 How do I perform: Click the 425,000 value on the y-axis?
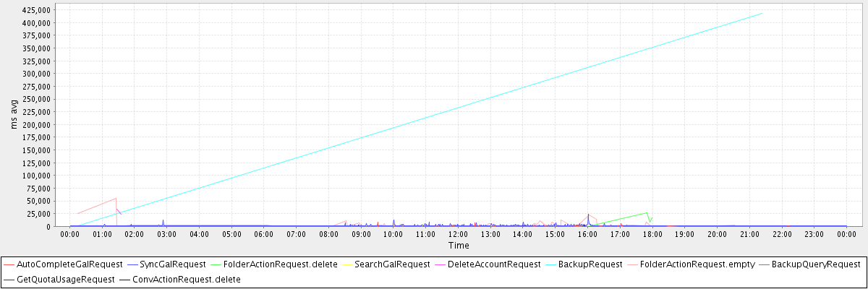click(x=36, y=11)
